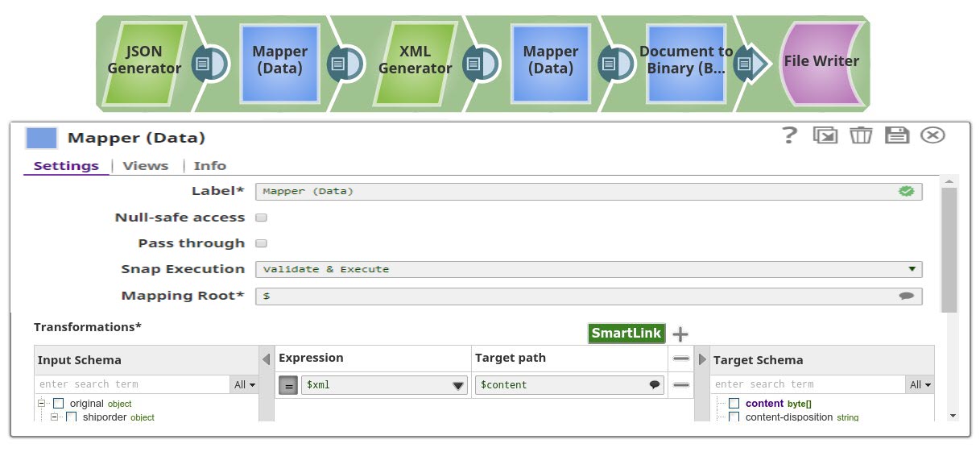The height and width of the screenshot is (452, 980).
Task: Click the trash delete snap icon
Action: coord(861,135)
